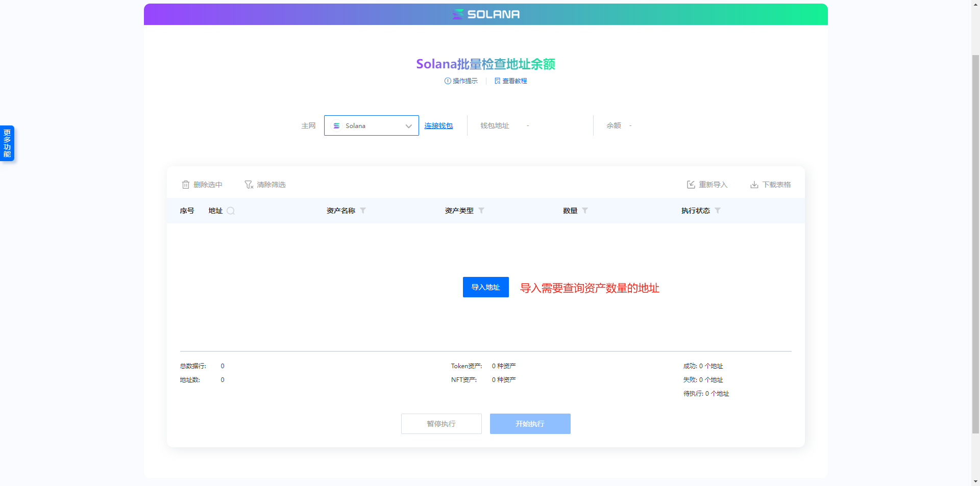Click 连接钱包 connect wallet link
Viewport: 980px width, 486px height.
[x=438, y=125]
